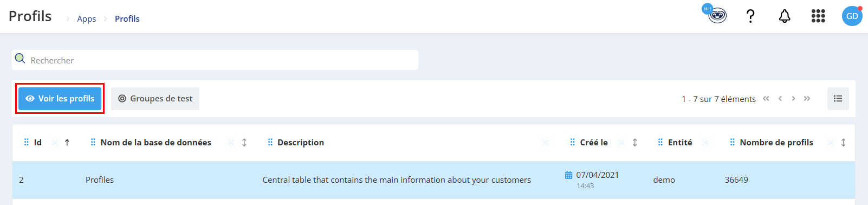The image size is (868, 205).
Task: Go to the last page of results
Action: (x=807, y=99)
